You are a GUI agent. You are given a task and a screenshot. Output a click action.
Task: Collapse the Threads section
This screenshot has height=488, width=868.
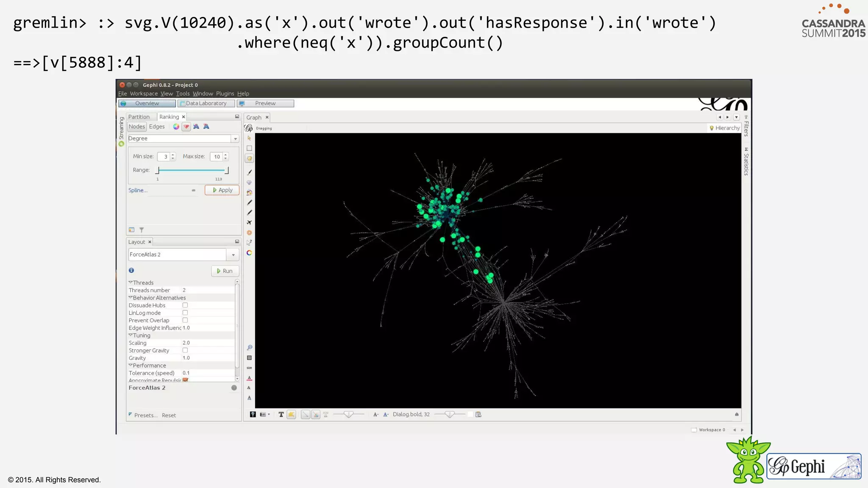click(131, 282)
